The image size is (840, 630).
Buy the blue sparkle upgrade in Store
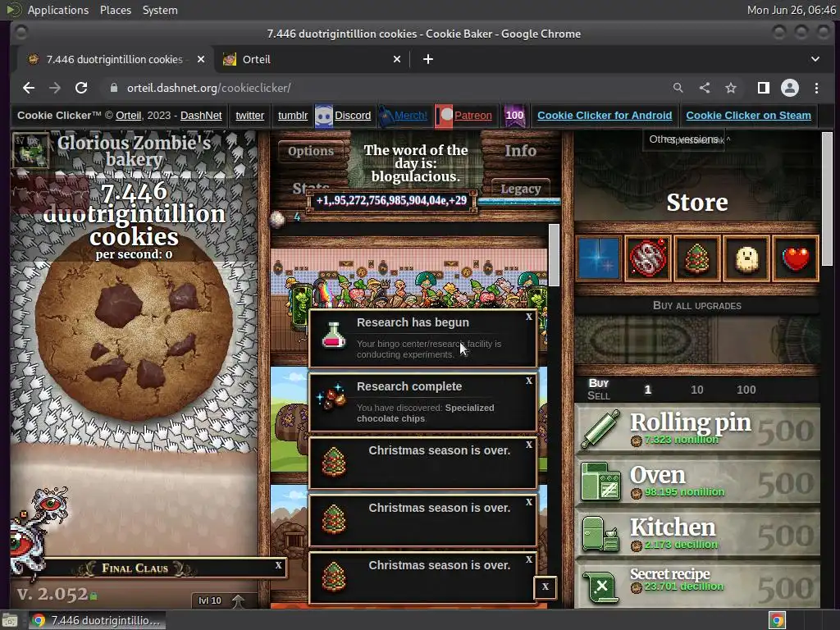click(x=598, y=258)
